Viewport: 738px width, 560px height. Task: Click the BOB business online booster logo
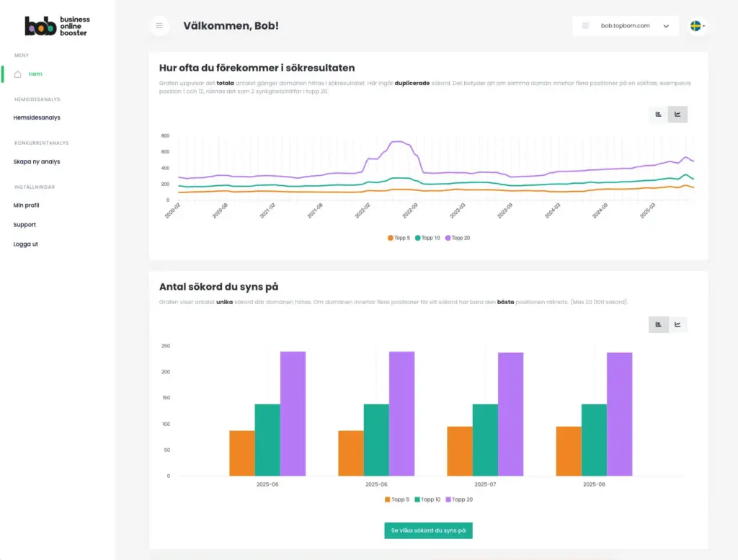tap(57, 26)
